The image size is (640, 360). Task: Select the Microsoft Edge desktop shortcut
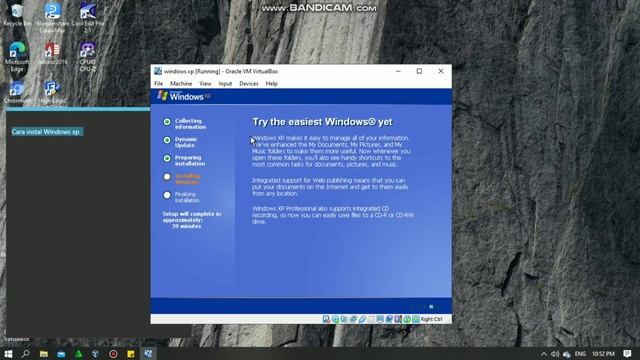[x=17, y=56]
